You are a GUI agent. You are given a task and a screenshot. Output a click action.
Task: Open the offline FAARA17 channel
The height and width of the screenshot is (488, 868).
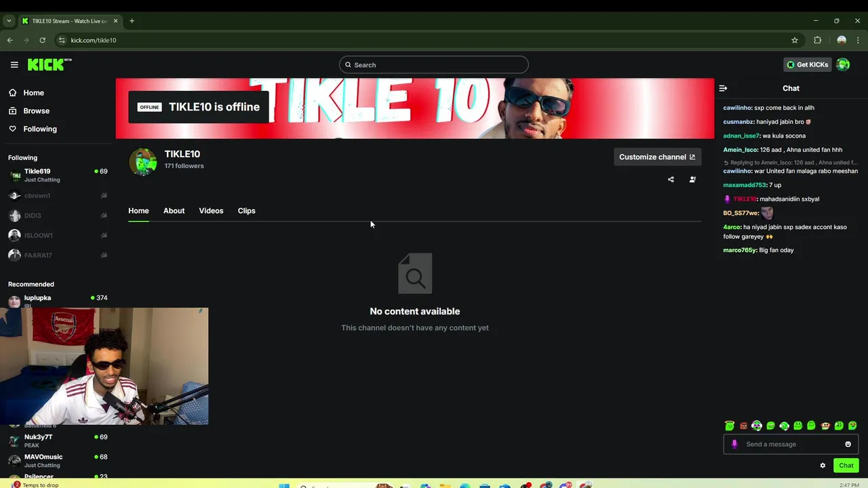pos(58,255)
